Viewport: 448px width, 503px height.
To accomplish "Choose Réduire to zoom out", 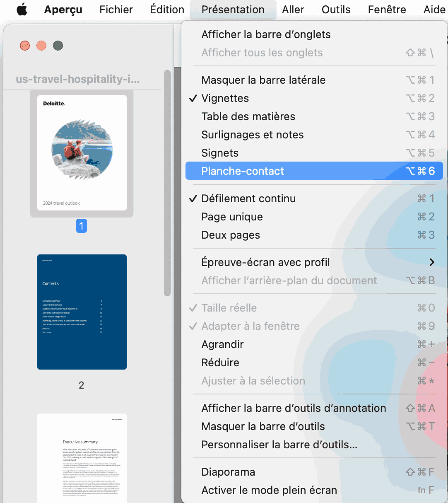I will 314,363.
